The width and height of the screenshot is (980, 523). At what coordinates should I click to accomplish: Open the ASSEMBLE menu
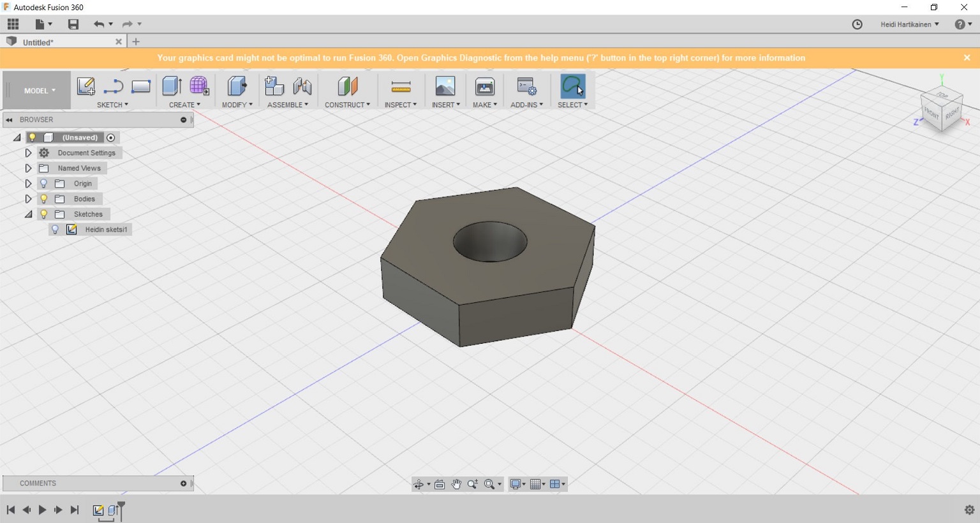pos(288,105)
